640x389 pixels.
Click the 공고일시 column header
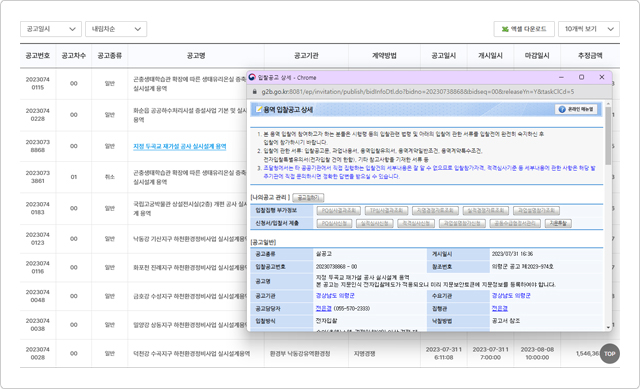click(444, 56)
